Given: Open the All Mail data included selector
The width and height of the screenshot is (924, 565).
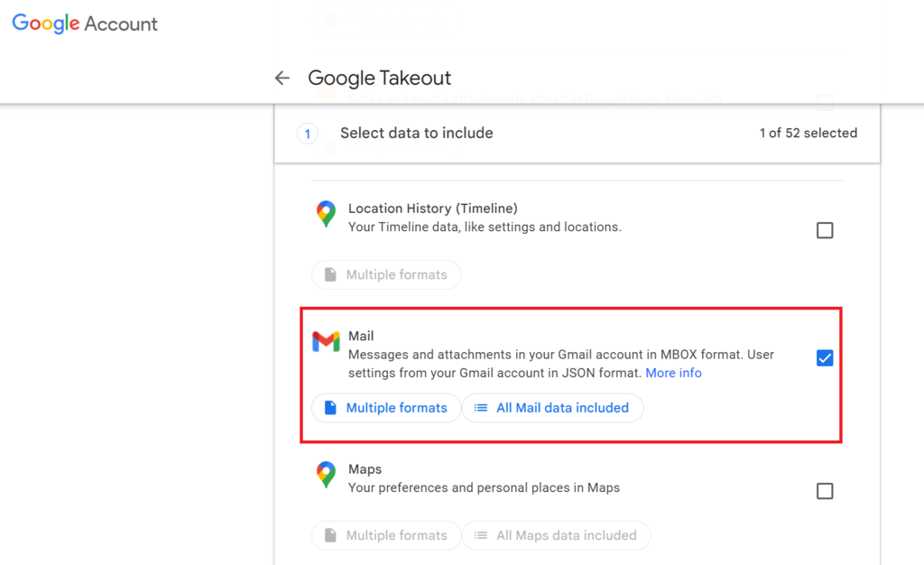Looking at the screenshot, I should [x=552, y=408].
